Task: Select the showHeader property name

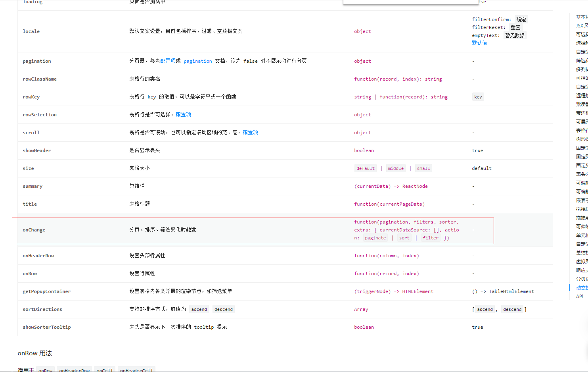Action: point(37,150)
